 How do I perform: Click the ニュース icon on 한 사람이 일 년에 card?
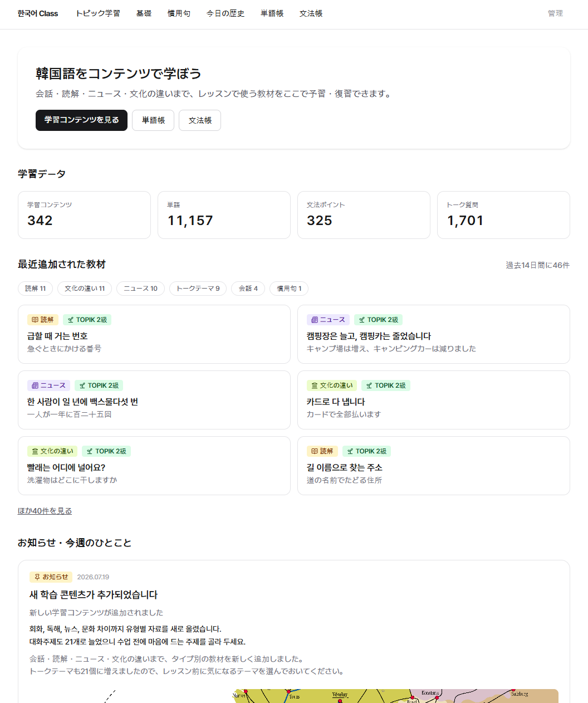[35, 385]
